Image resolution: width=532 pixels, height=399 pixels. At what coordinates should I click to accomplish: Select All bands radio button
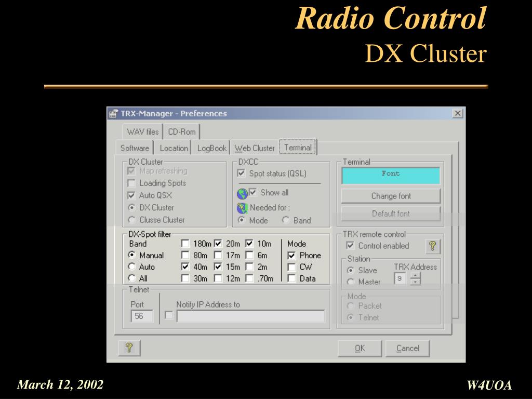coord(132,278)
